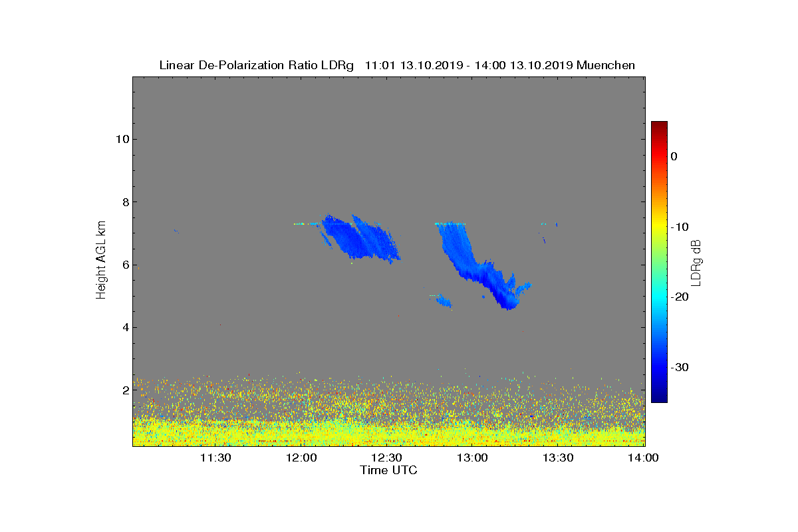Click the colorbar value label 0

[674, 156]
